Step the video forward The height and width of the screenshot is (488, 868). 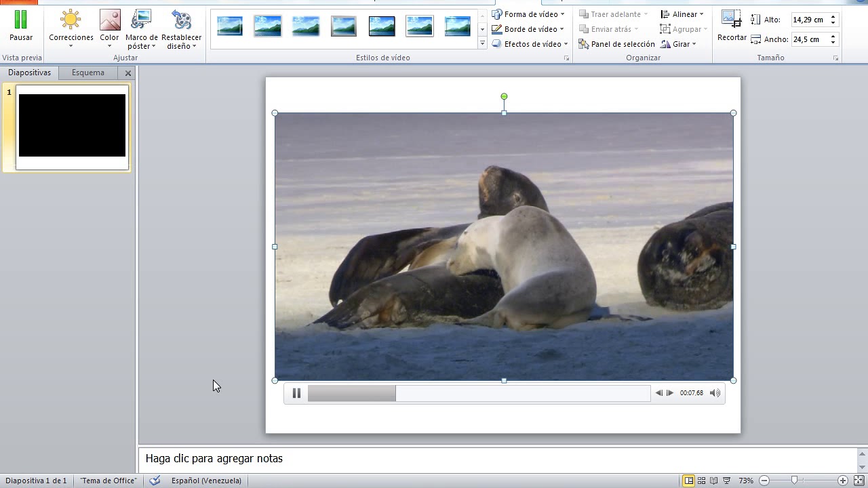(x=670, y=393)
